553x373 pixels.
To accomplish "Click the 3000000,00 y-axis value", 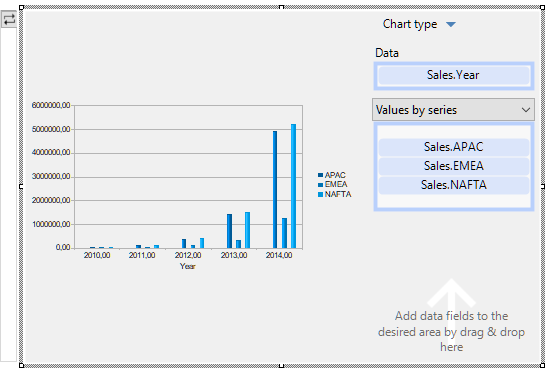I will [x=51, y=176].
